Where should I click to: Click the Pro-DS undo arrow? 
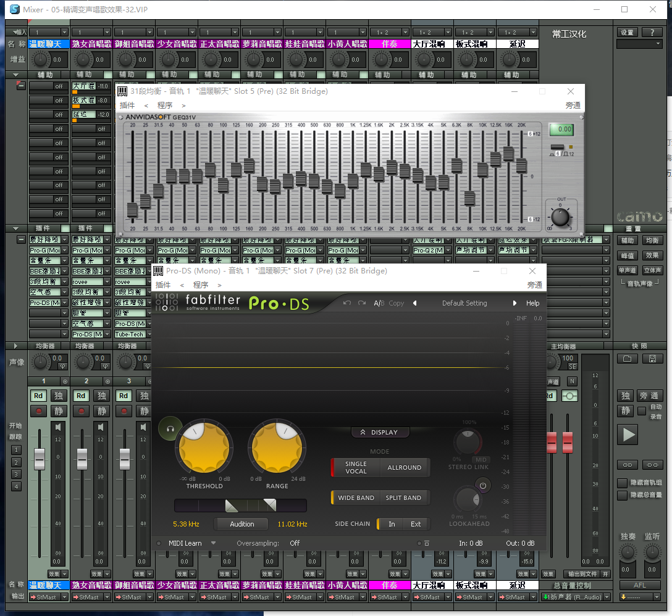click(x=347, y=303)
